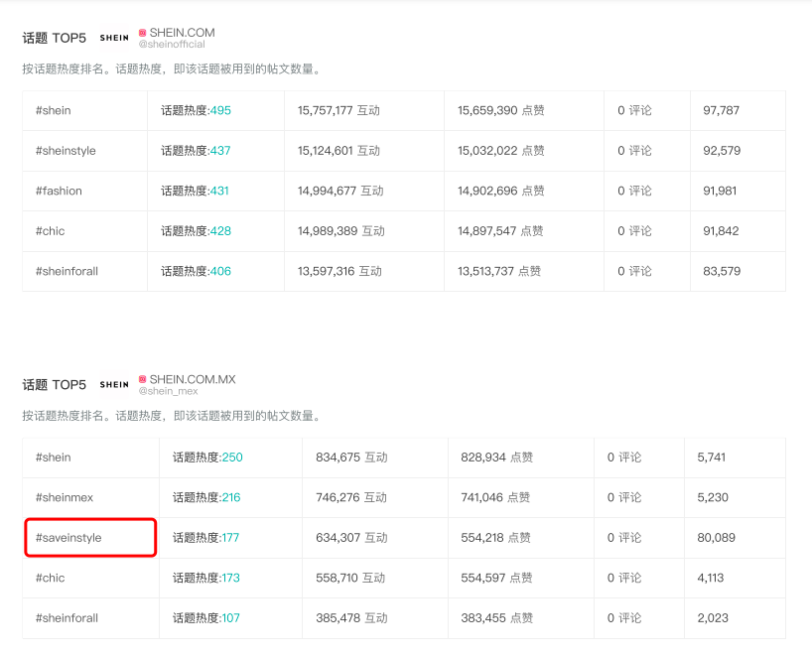Select the 746,276 互动 value
Screen dimensions: 812x657
[351, 497]
